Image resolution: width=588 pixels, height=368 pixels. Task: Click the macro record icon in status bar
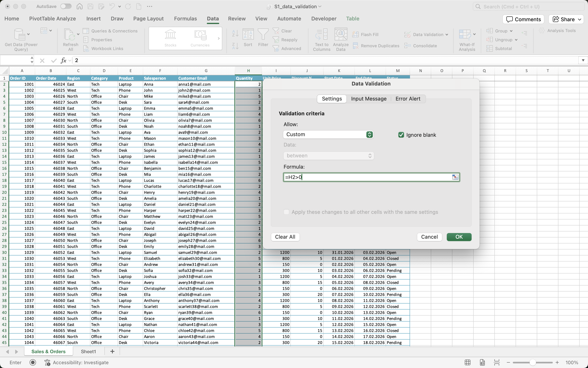pos(33,362)
